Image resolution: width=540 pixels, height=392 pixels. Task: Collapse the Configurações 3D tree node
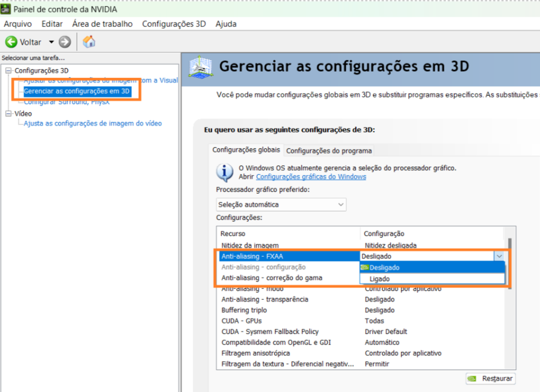tap(9, 70)
